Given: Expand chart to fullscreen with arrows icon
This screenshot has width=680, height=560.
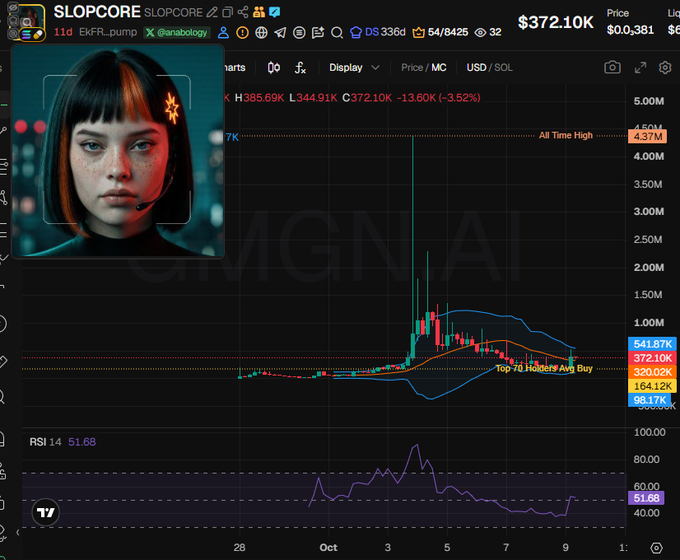Looking at the screenshot, I should pyautogui.click(x=640, y=68).
